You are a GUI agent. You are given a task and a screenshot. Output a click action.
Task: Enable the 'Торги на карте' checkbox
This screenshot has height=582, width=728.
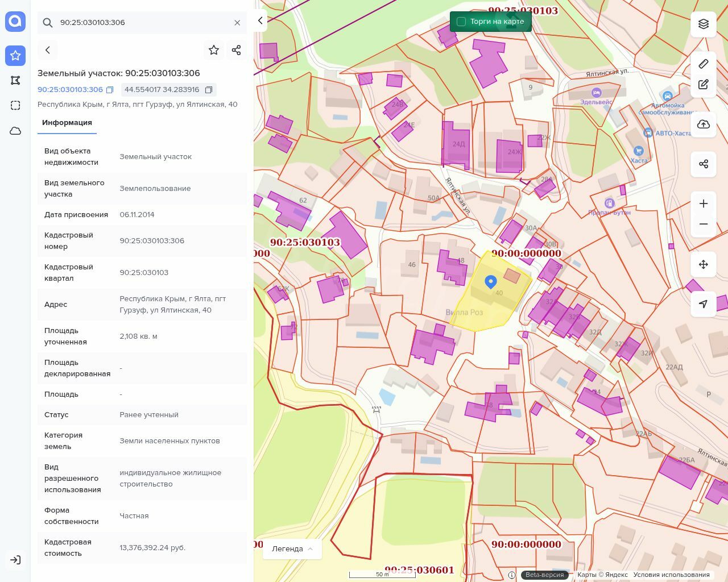[x=461, y=22]
